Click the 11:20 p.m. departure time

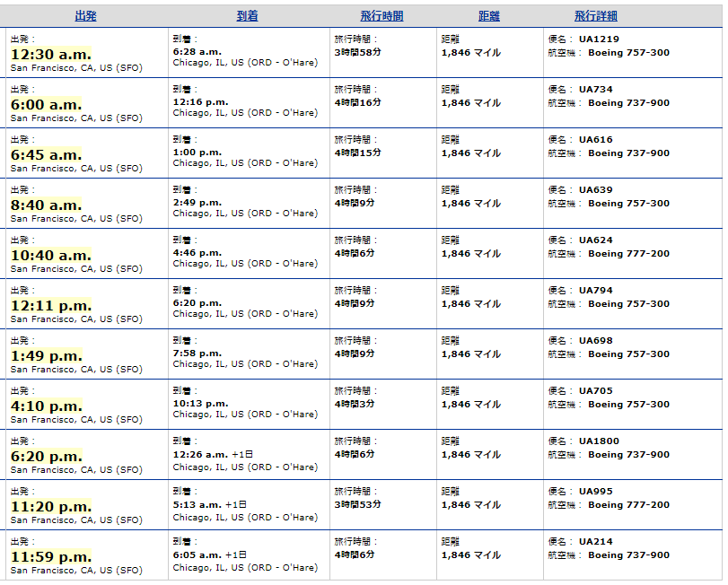pyautogui.click(x=51, y=507)
